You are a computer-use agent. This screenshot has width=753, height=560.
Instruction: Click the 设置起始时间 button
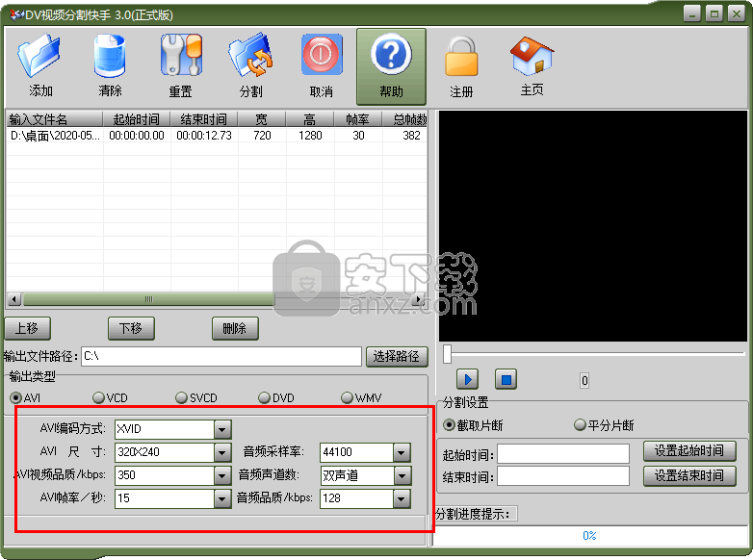click(689, 450)
